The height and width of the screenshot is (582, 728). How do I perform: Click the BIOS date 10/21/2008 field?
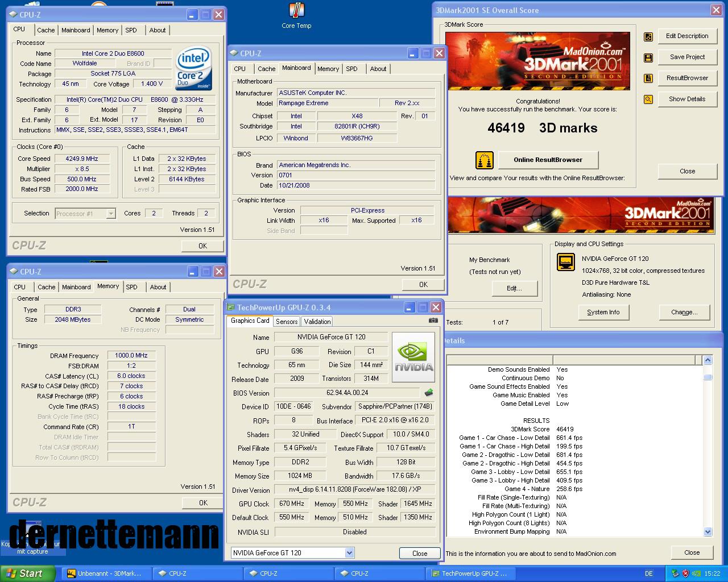[356, 185]
